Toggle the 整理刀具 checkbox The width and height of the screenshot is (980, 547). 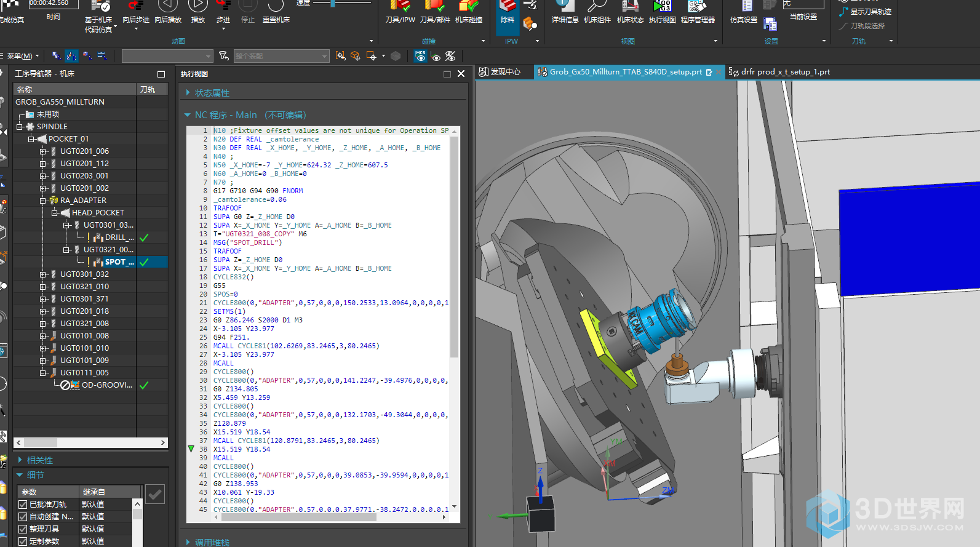click(x=23, y=529)
